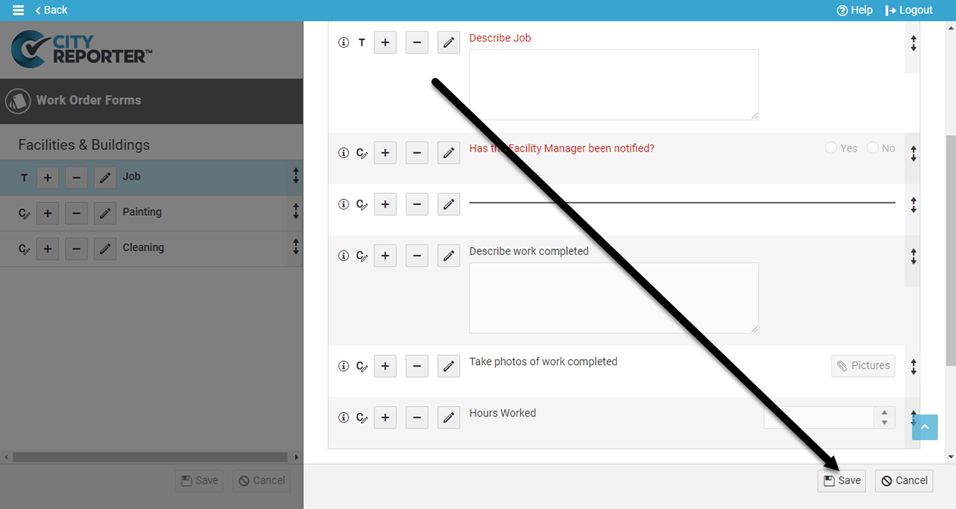Image resolution: width=956 pixels, height=509 pixels.
Task: Go Back using top bar link
Action: [x=51, y=10]
